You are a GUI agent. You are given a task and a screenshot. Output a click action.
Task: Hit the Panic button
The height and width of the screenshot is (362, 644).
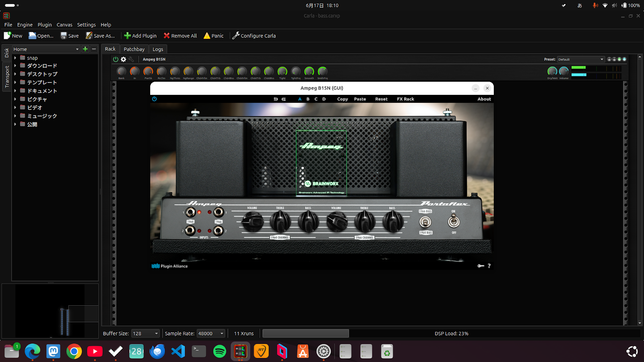pyautogui.click(x=214, y=36)
